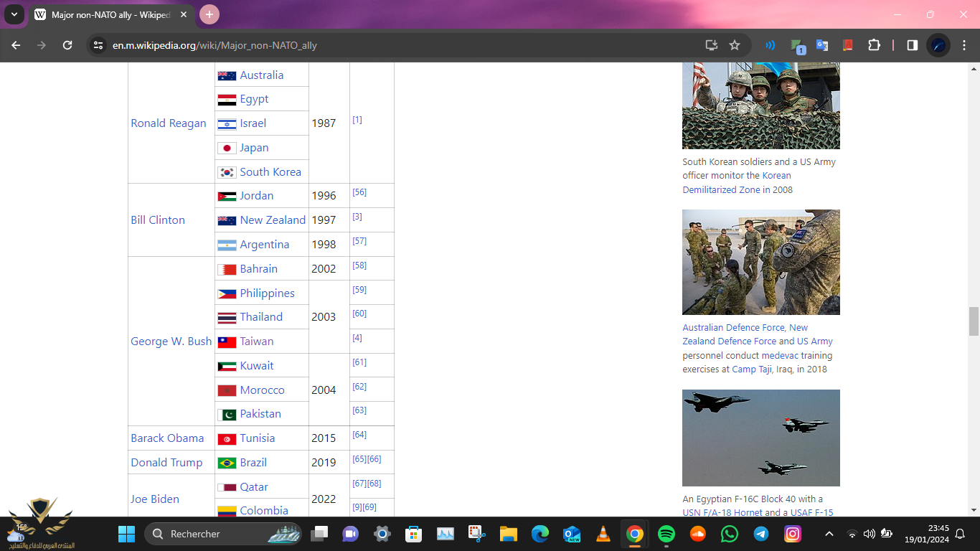Bookmark this page with the star
The image size is (980, 551).
[735, 45]
